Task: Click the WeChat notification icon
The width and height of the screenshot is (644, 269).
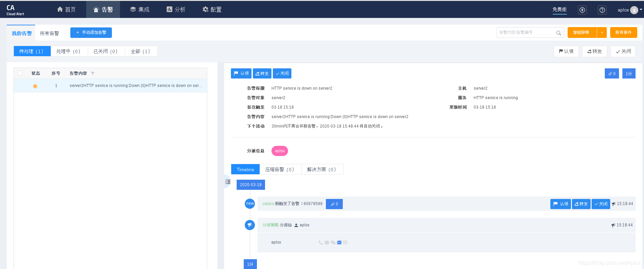Action: 333,243
